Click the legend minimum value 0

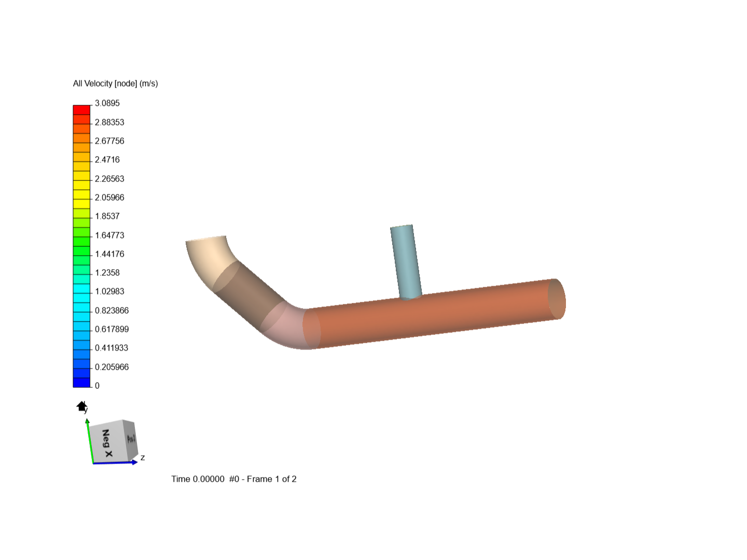pyautogui.click(x=97, y=386)
